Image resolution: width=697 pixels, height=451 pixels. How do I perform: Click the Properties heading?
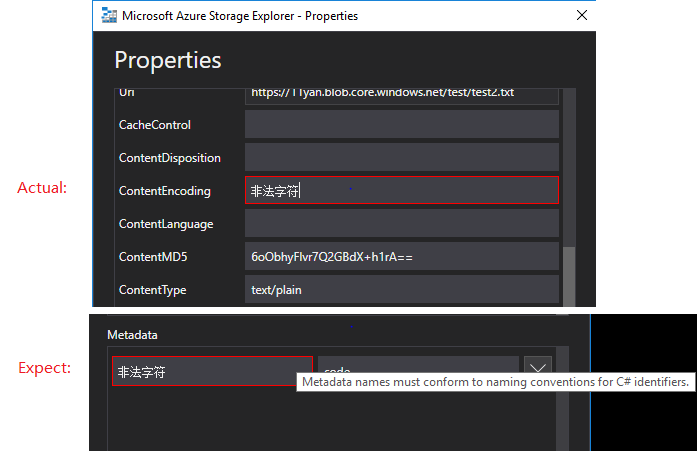pyautogui.click(x=168, y=60)
